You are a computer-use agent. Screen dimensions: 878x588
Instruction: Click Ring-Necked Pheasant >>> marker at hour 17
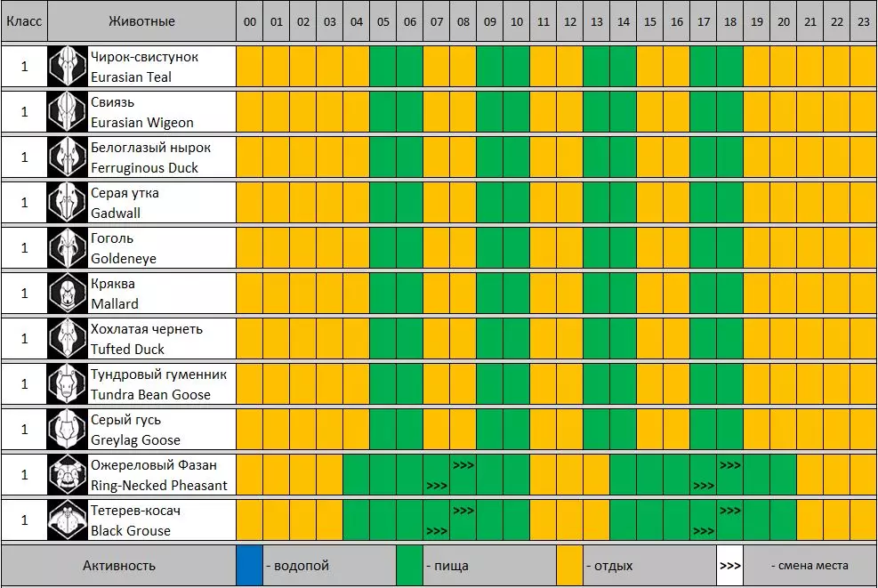coord(704,486)
